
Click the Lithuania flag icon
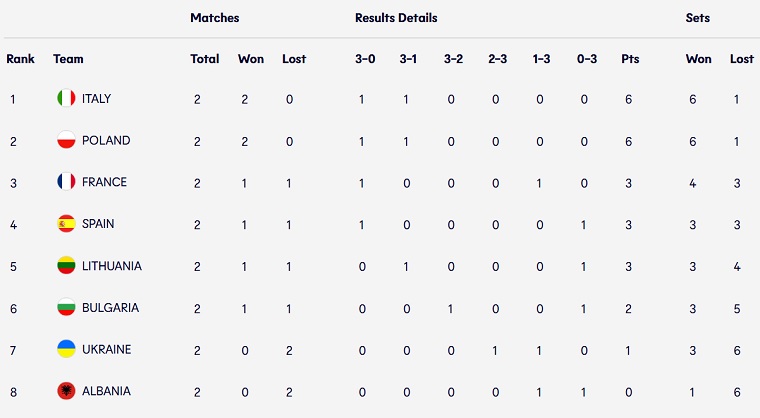point(66,266)
